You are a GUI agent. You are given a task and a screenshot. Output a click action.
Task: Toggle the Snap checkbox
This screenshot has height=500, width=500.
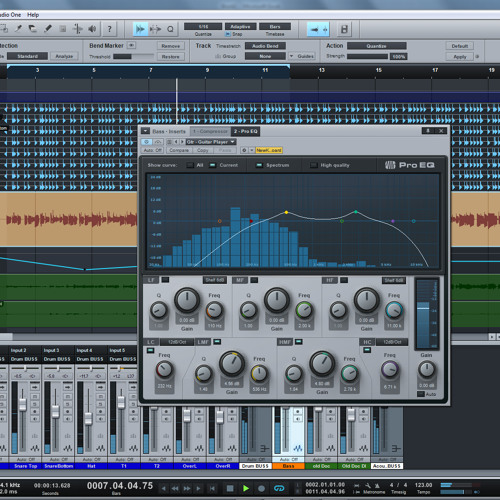228,34
